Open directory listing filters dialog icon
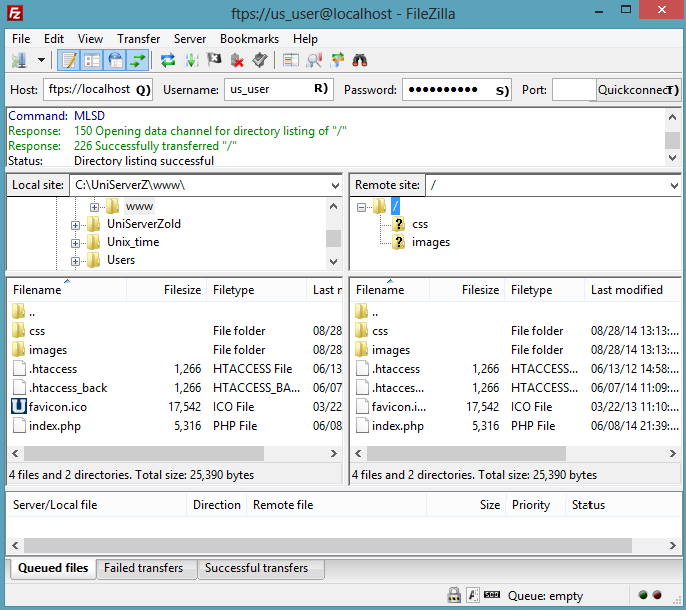 coord(290,60)
